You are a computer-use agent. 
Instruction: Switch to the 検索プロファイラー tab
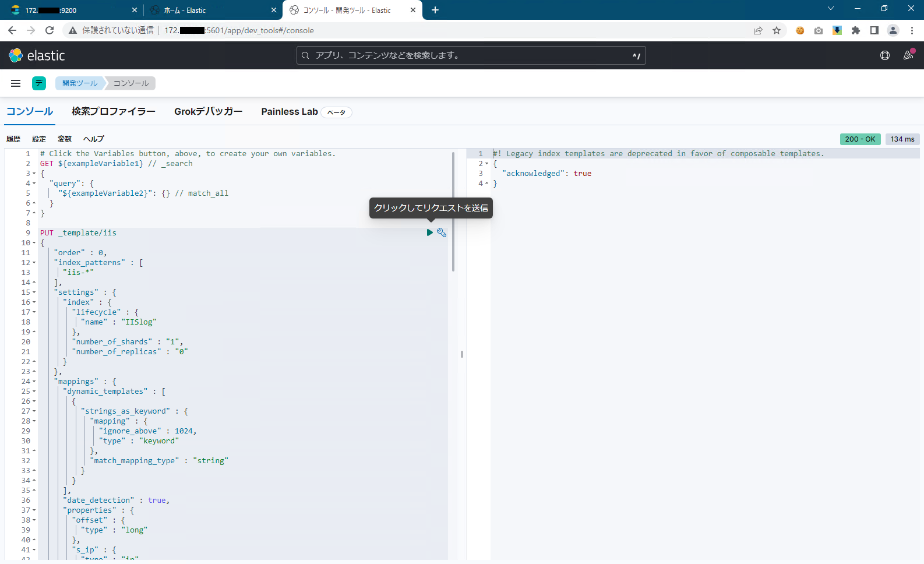point(114,111)
